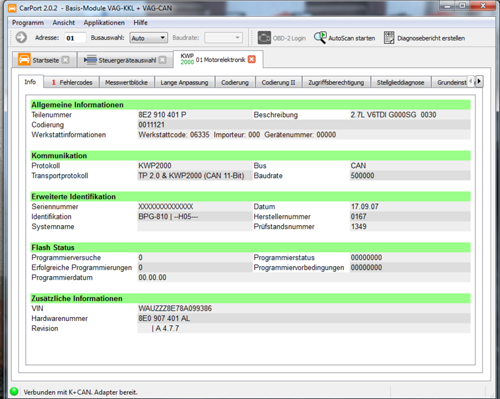Screen dimensions: 500x399
Task: Select the Codierung II tab
Action: [278, 82]
